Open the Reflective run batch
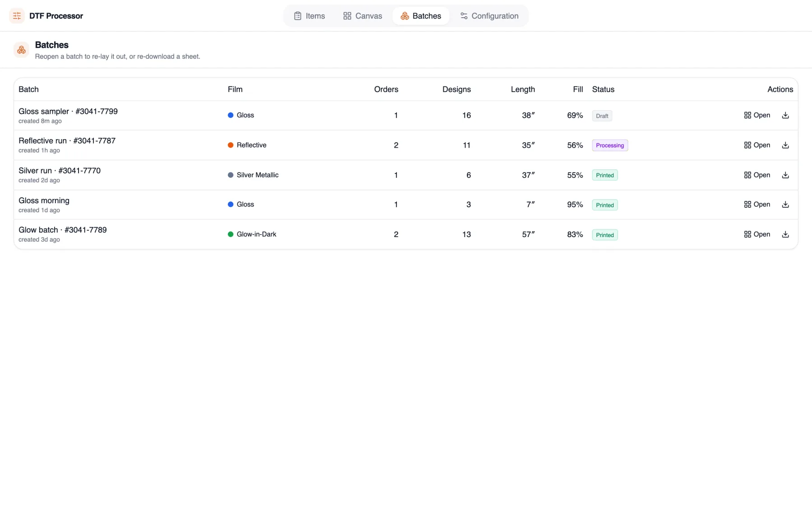 pos(757,145)
